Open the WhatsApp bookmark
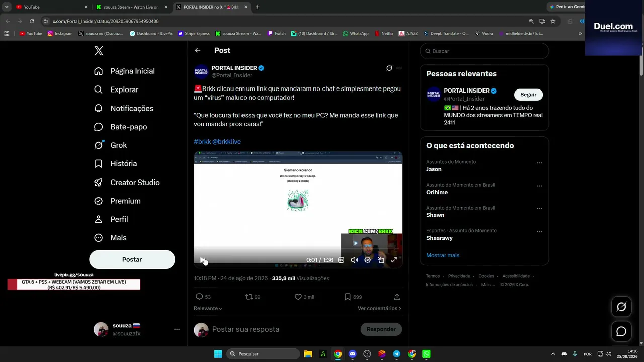 coord(356,34)
